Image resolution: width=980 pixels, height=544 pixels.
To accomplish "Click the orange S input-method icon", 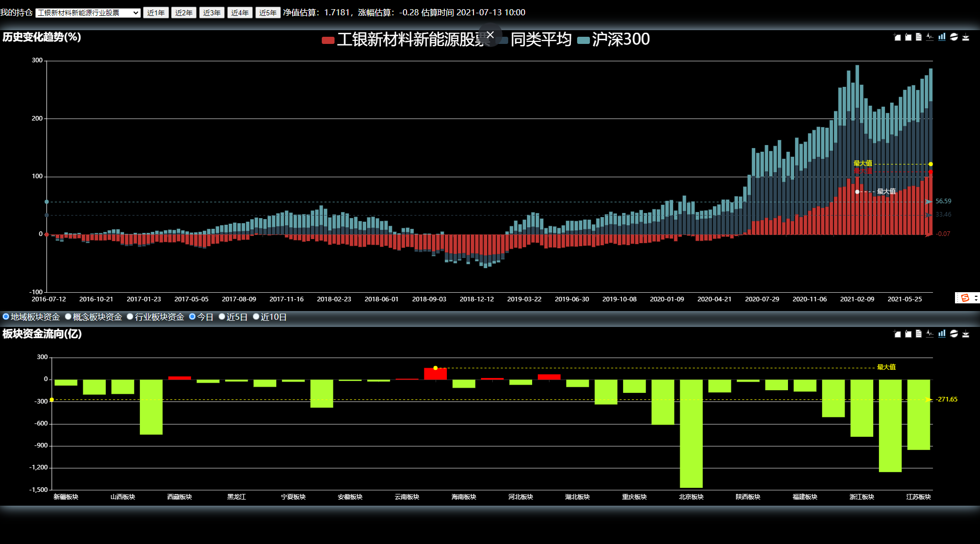I will coord(965,298).
